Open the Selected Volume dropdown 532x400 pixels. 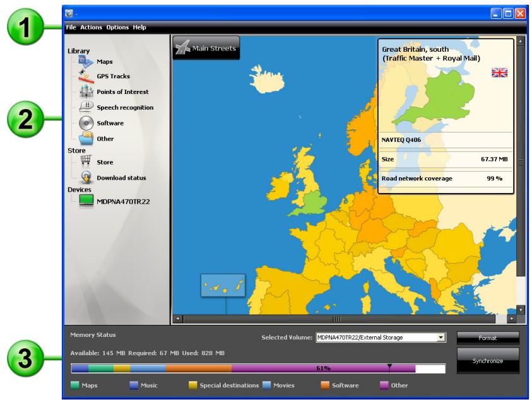click(381, 338)
